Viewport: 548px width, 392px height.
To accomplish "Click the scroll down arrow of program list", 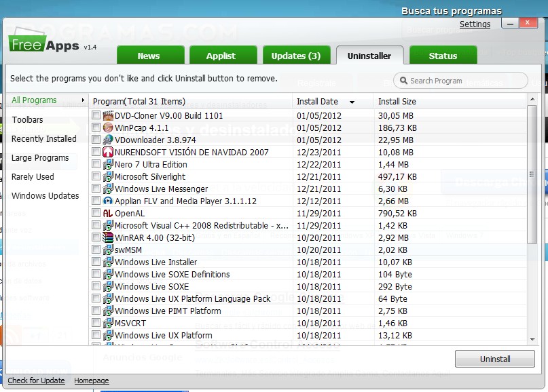I will click(x=532, y=340).
